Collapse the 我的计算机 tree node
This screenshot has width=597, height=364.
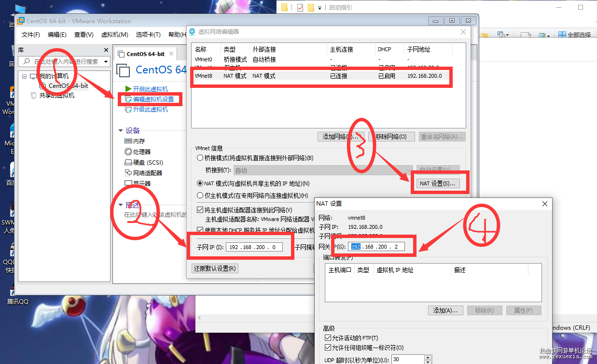tap(25, 76)
